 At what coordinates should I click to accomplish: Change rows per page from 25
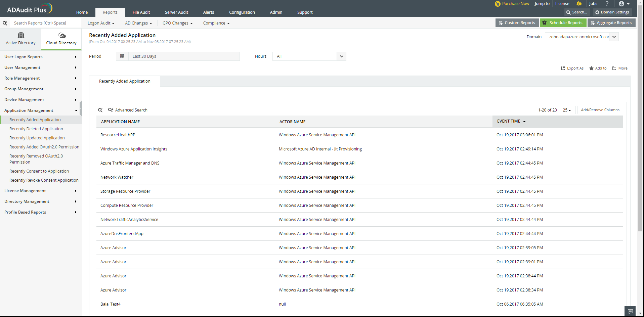pyautogui.click(x=567, y=110)
